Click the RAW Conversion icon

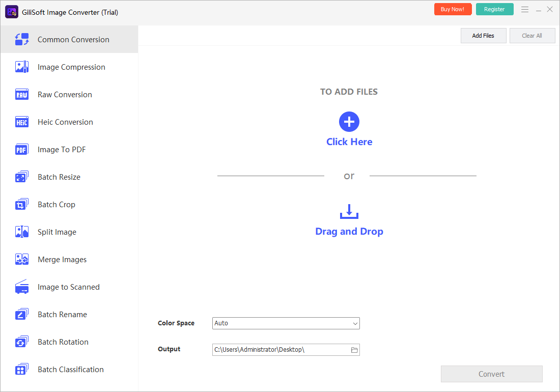tap(22, 94)
